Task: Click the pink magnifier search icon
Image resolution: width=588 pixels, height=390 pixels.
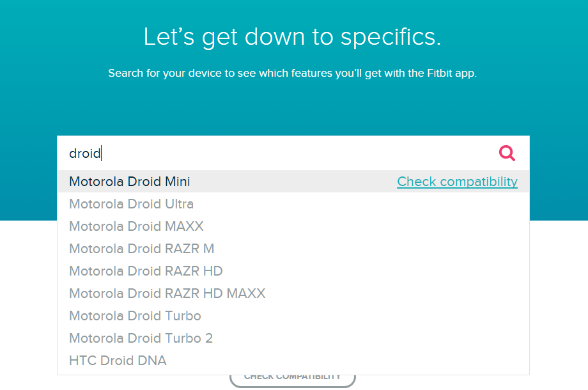Action: 507,153
